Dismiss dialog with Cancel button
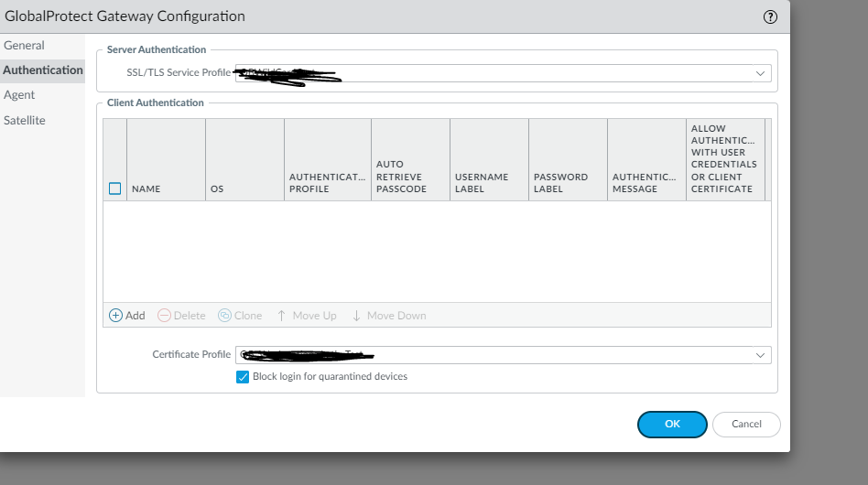 pyautogui.click(x=746, y=425)
